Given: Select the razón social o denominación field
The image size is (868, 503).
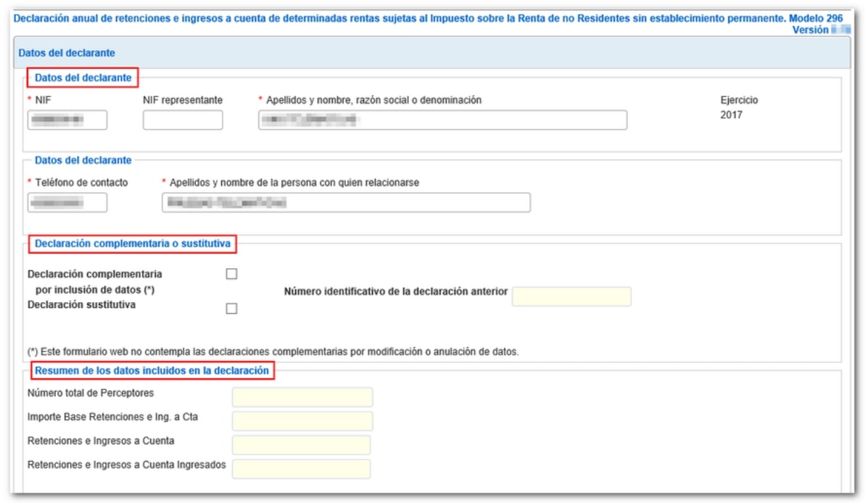Looking at the screenshot, I should coord(442,120).
